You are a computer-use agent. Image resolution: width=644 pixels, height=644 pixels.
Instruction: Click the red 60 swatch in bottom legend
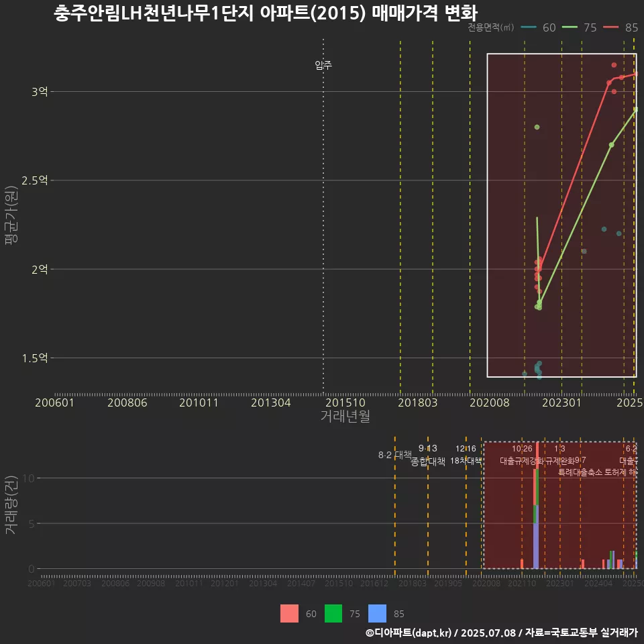pyautogui.click(x=289, y=614)
